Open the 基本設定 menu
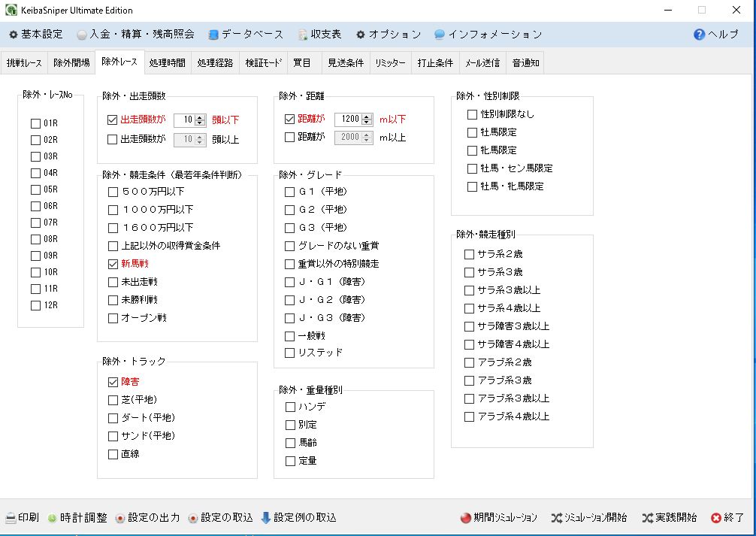 pyautogui.click(x=36, y=35)
